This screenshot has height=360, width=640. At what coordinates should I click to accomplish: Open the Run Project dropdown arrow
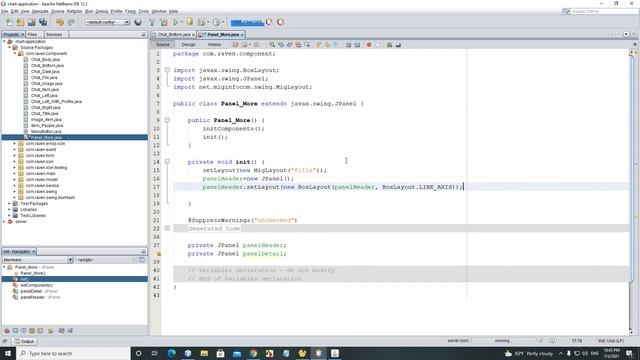[181, 22]
